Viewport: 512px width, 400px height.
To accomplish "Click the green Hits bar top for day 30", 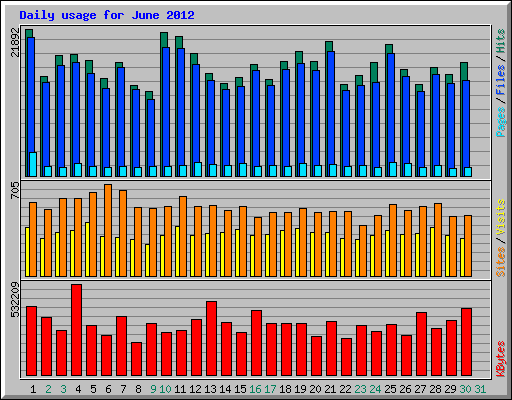I will (464, 71).
